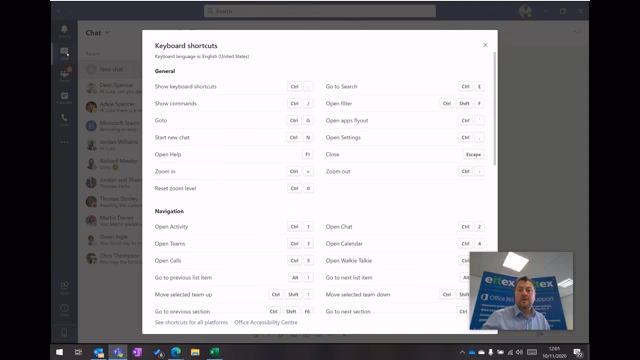Open profile avatar in Teams title bar

click(x=525, y=11)
